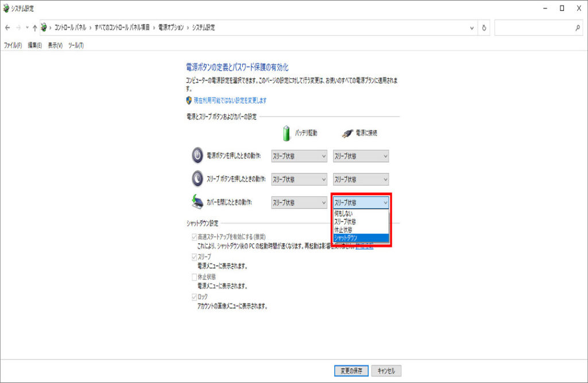
Task: Toggle the 高速スタートアップ checkbox
Action: [194, 237]
